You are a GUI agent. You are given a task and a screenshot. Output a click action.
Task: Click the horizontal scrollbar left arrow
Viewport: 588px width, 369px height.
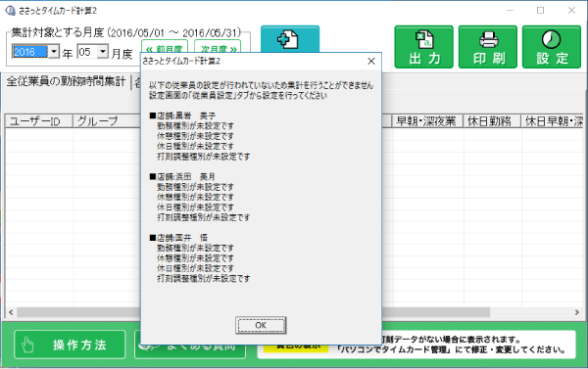point(11,312)
